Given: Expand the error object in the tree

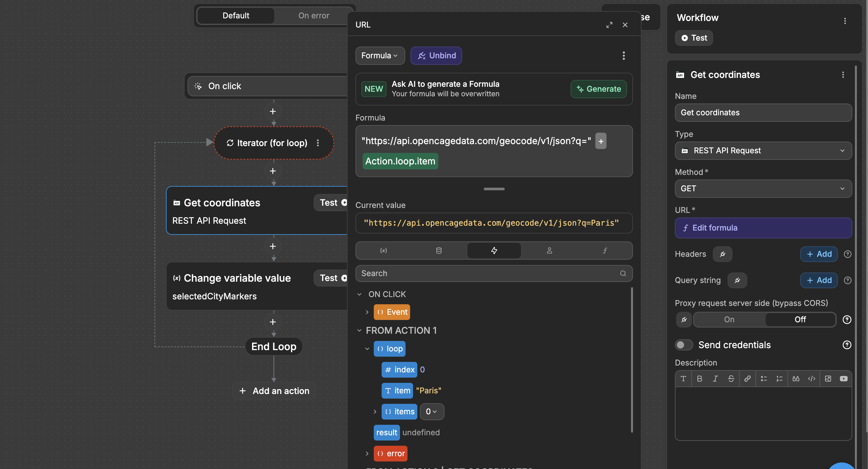Looking at the screenshot, I should click(x=367, y=454).
